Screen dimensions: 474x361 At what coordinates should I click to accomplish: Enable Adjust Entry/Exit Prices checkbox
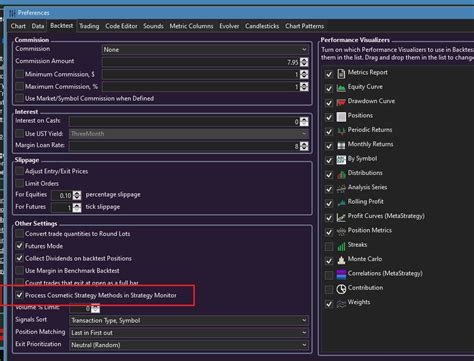point(20,171)
